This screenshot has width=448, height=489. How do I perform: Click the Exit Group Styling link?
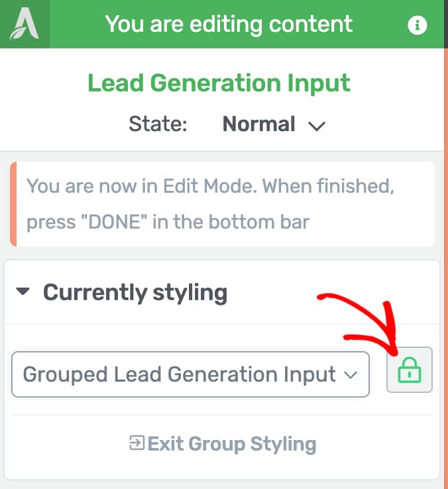coord(223,444)
